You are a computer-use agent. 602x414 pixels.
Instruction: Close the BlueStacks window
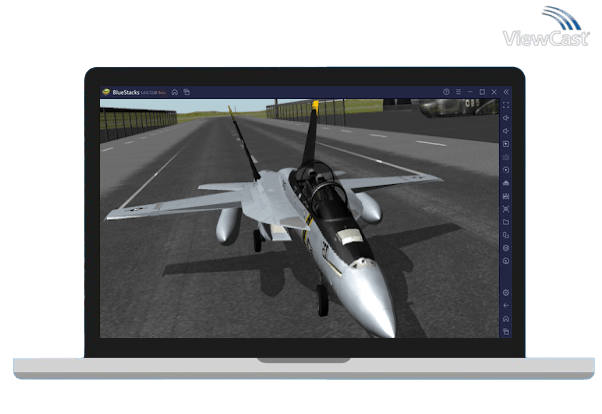[494, 92]
